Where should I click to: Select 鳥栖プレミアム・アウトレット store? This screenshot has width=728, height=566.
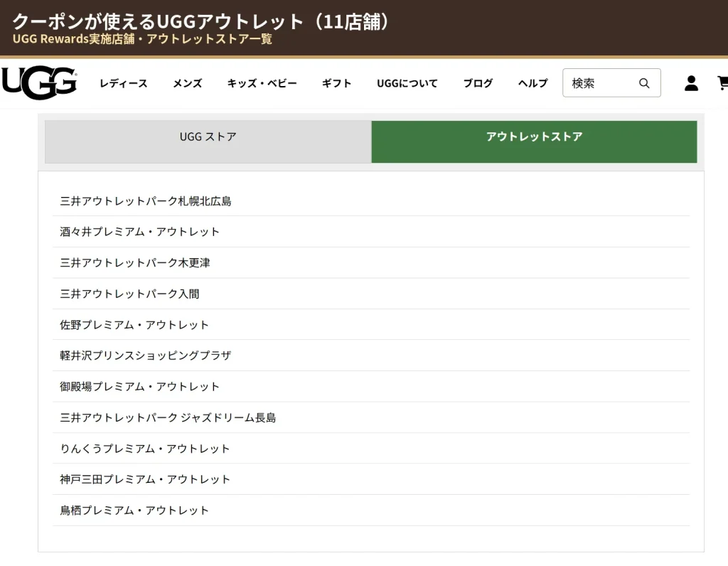(371, 511)
